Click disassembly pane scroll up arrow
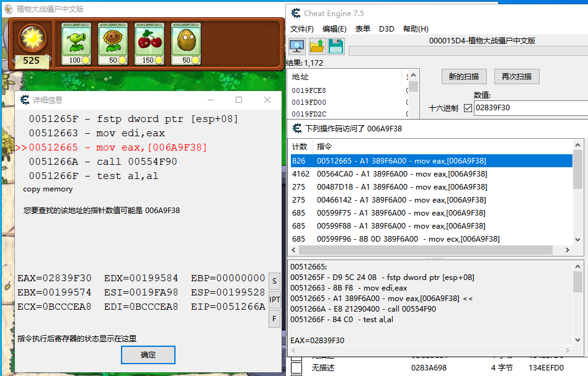Viewport: 588px width, 376px height. coord(577,266)
